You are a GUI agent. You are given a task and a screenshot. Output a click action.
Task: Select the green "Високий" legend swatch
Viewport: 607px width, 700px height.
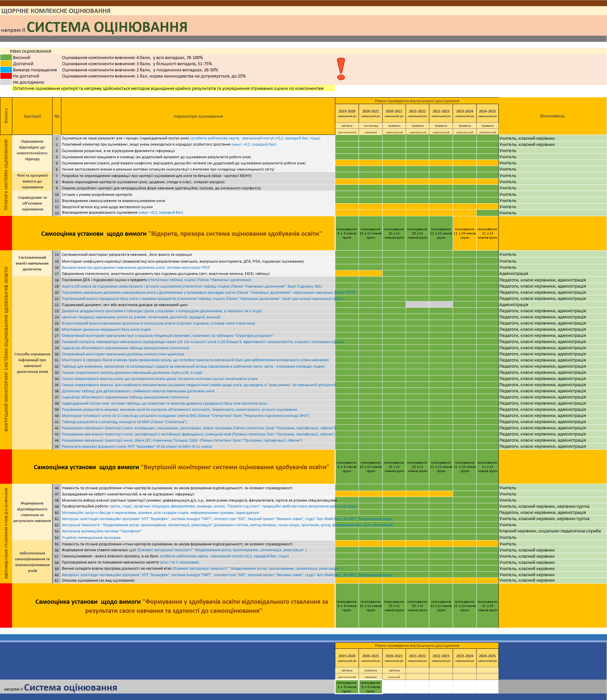[x=6, y=58]
